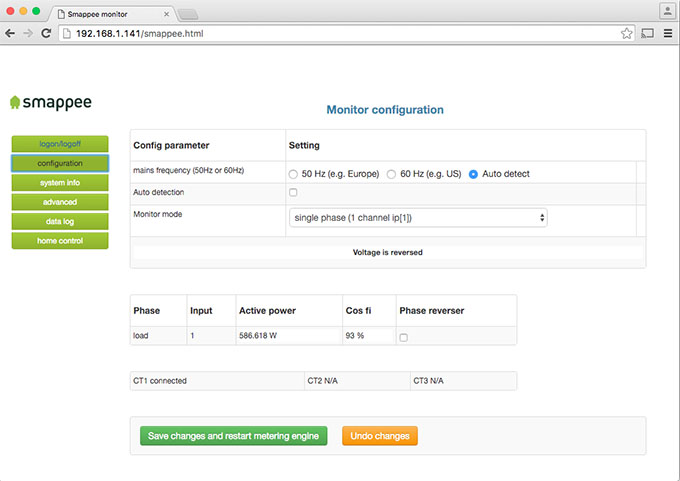The image size is (680, 481).
Task: Go to the data log section
Action: (x=60, y=222)
